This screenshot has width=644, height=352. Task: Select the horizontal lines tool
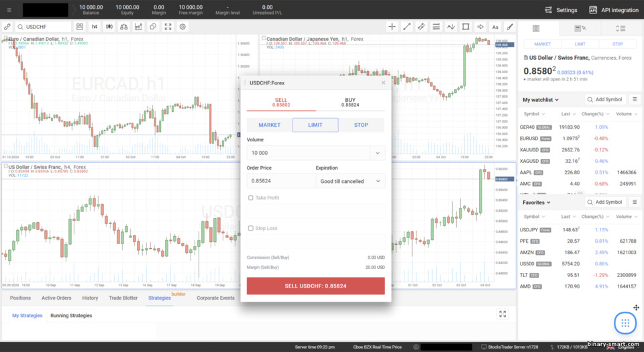[436, 27]
